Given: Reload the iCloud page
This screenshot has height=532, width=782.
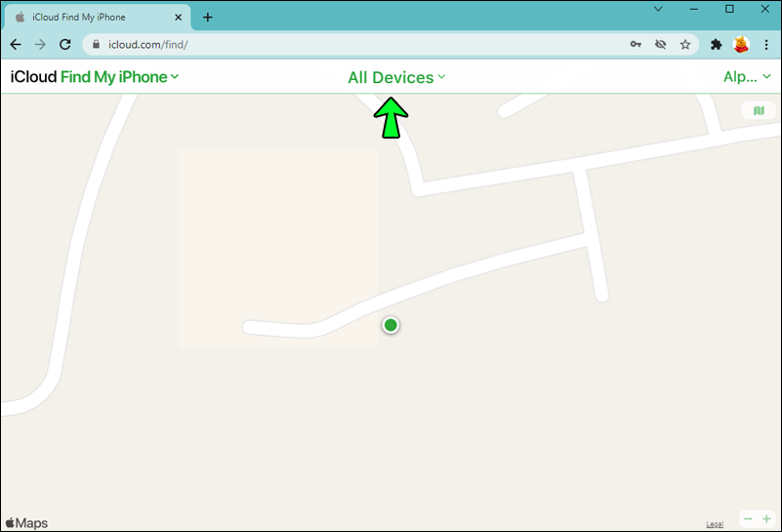Looking at the screenshot, I should coord(64,44).
